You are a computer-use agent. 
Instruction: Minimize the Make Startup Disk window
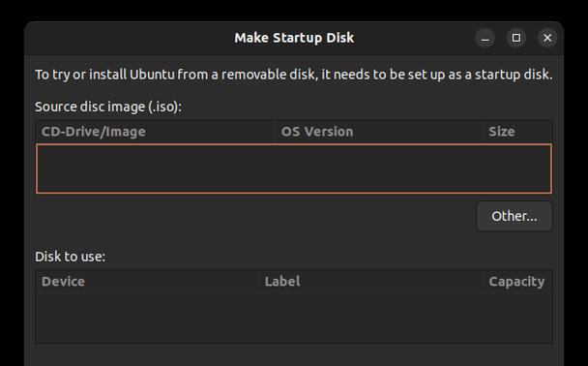pos(485,38)
